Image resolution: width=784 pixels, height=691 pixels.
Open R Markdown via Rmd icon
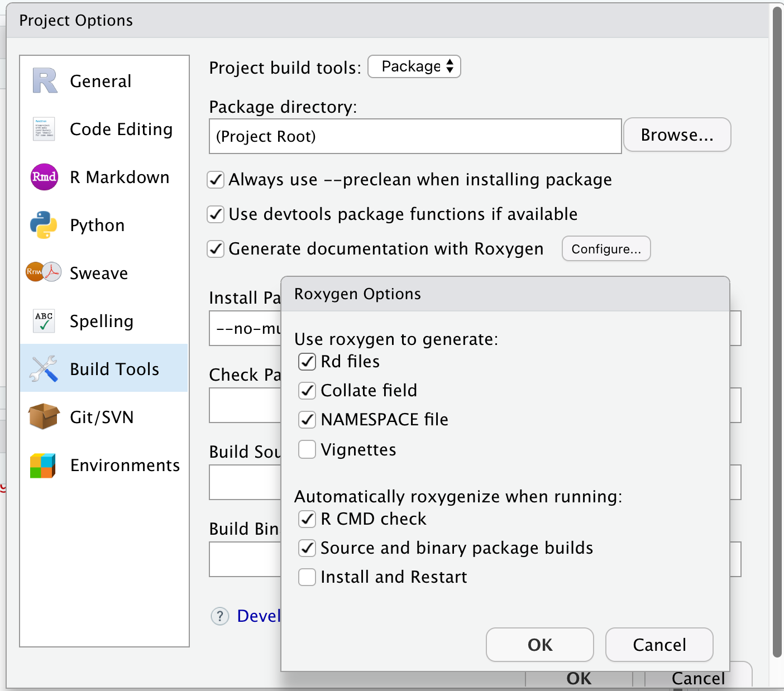tap(44, 177)
